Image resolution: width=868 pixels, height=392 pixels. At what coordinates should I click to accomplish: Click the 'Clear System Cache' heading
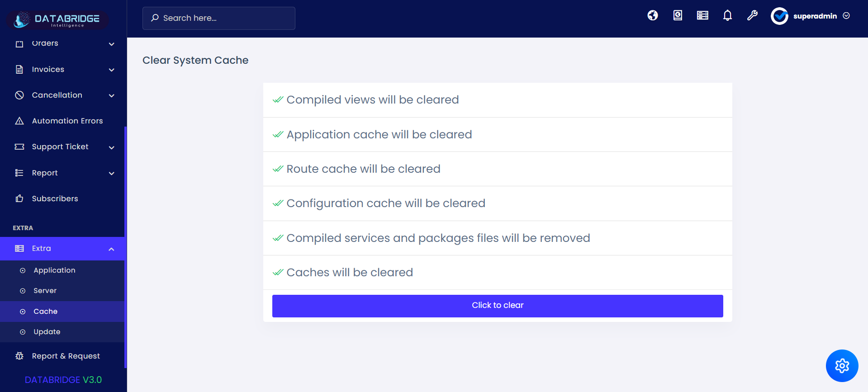[195, 60]
